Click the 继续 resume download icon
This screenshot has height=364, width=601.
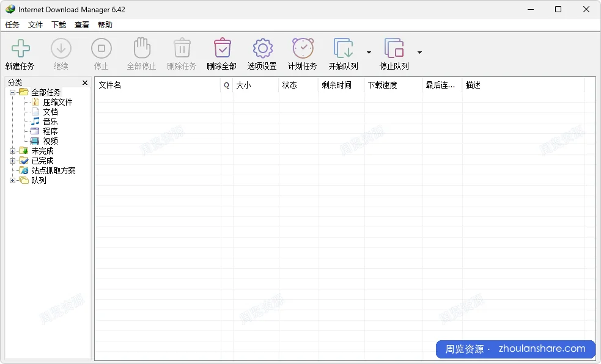(x=61, y=48)
